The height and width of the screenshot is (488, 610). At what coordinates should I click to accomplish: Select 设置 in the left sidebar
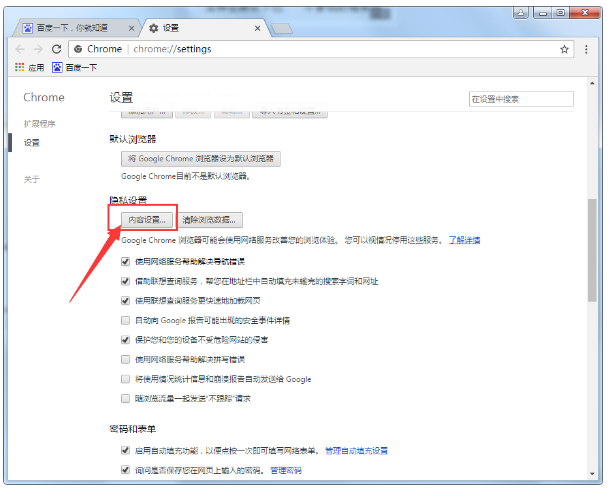(32, 142)
